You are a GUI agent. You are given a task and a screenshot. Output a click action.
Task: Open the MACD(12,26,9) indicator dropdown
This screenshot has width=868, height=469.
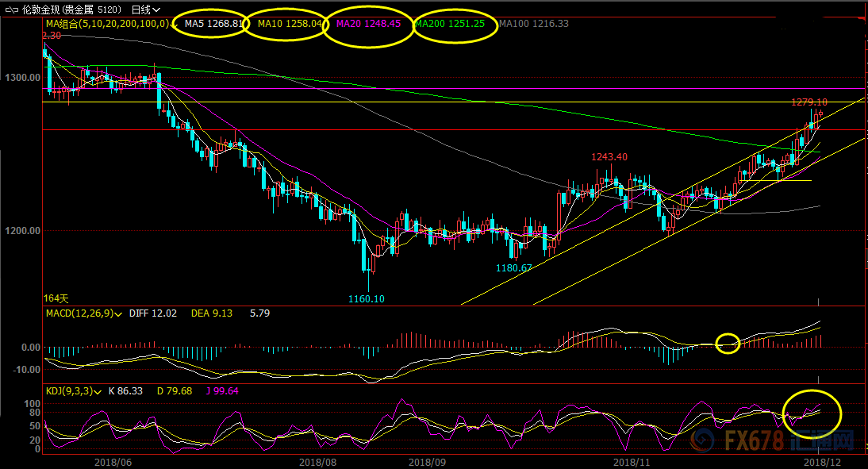click(x=83, y=313)
